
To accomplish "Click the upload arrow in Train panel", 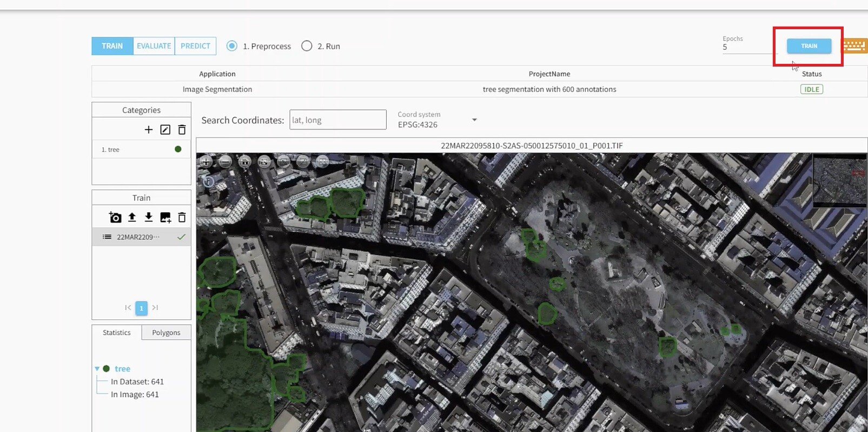I will tap(132, 218).
